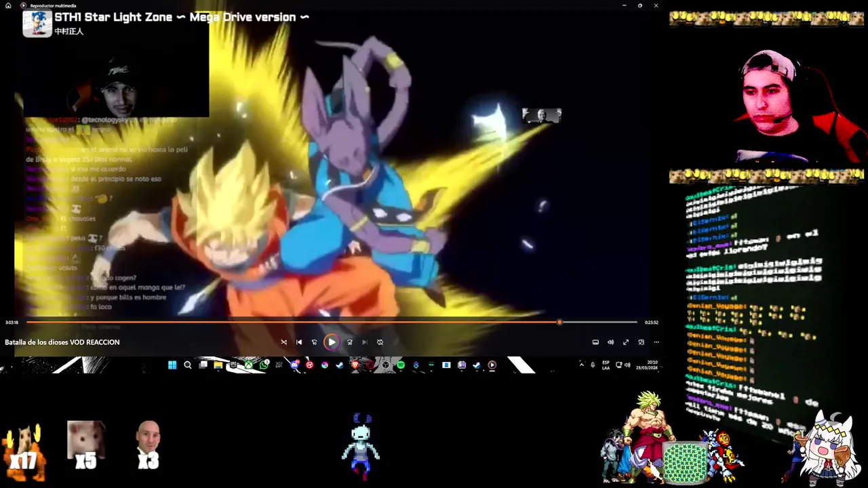Viewport: 868px width, 488px height.
Task: Click the elapsed time 3:03:18 label
Action: (12, 323)
